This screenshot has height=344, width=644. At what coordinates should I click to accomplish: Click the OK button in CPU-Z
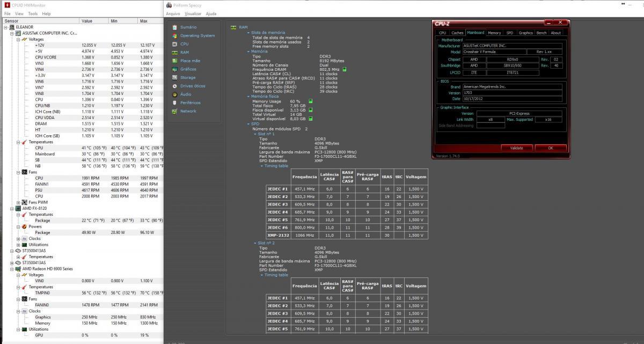point(550,148)
